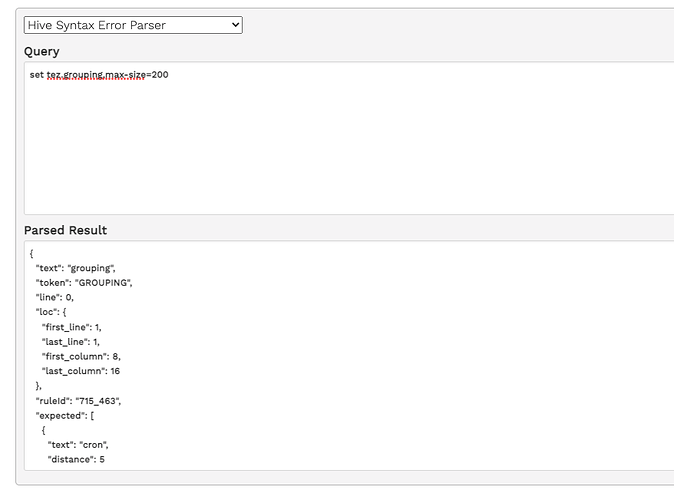This screenshot has width=674, height=500.
Task: Click the dropdown chevron arrow
Action: click(x=235, y=25)
